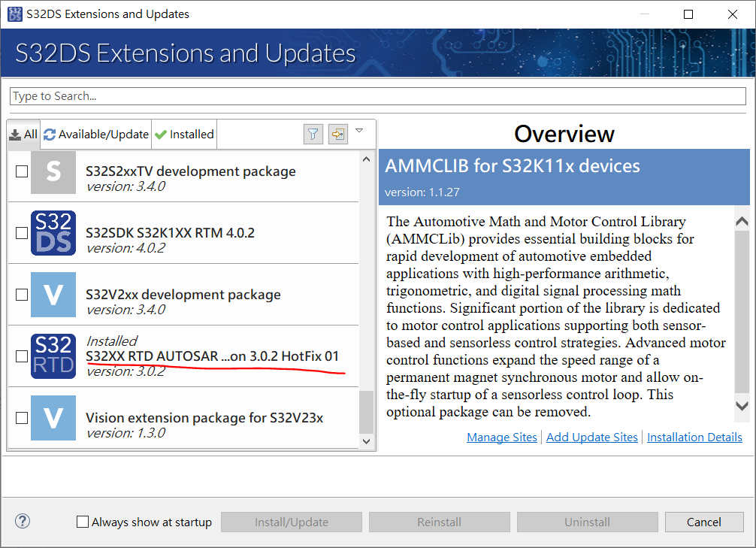Click the S32DS app icon in title bar
This screenshot has height=548, width=756.
[x=15, y=14]
